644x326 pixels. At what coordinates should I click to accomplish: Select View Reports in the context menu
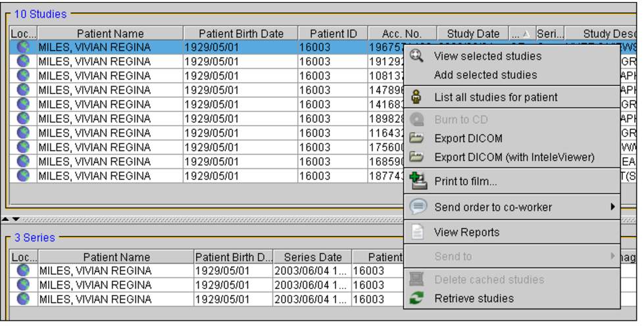pos(466,232)
